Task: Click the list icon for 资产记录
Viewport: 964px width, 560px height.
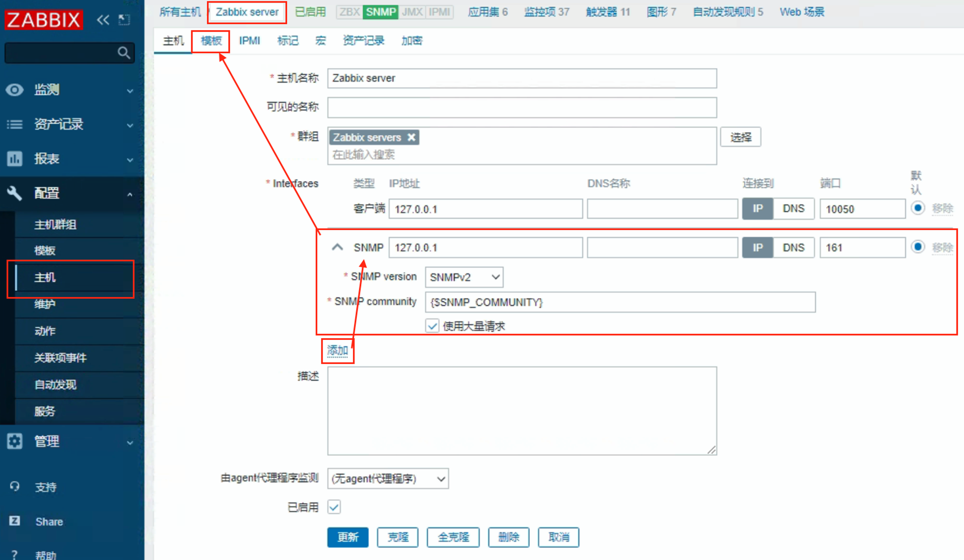Action: [15, 124]
